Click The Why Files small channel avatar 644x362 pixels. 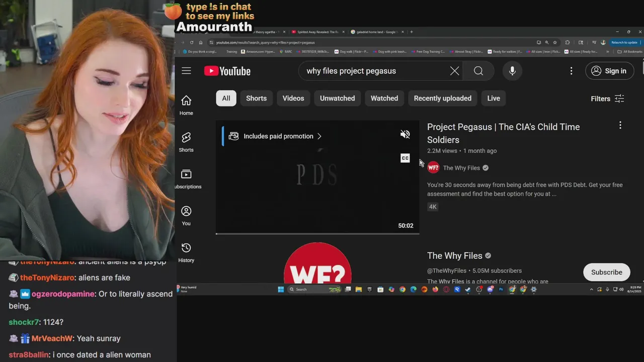point(433,168)
